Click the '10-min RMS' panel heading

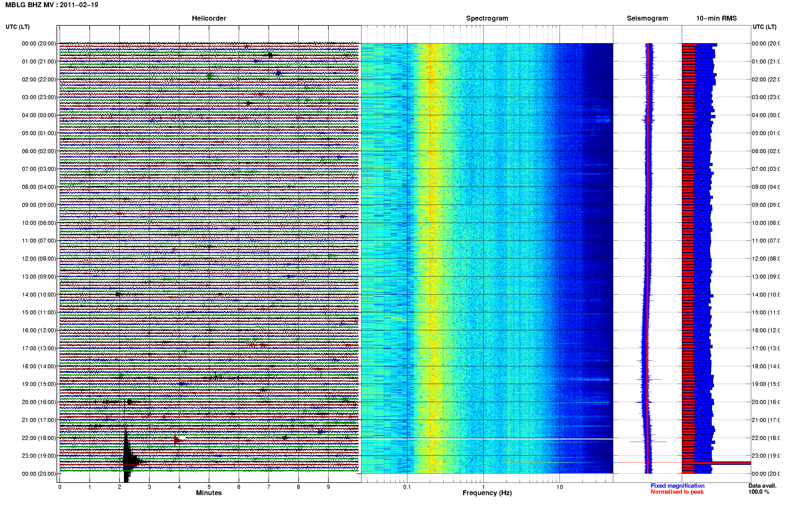coord(716,18)
